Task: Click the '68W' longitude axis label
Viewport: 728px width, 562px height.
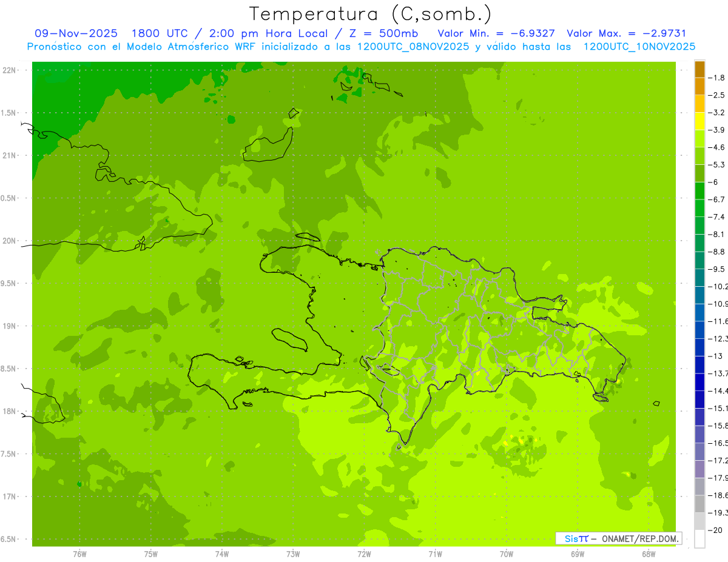Action: click(648, 554)
